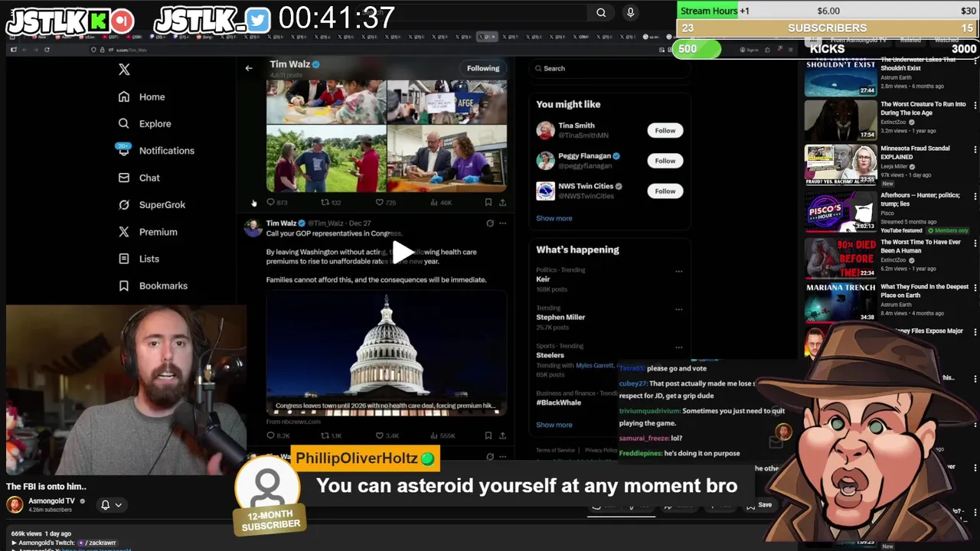Open Asmongold TV channel avatar

[x=15, y=505]
